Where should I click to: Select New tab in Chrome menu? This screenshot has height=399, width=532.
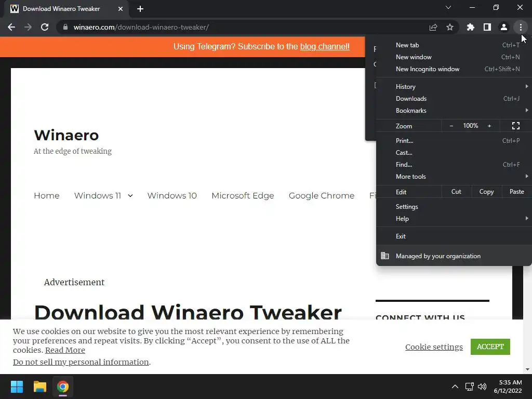pyautogui.click(x=454, y=45)
